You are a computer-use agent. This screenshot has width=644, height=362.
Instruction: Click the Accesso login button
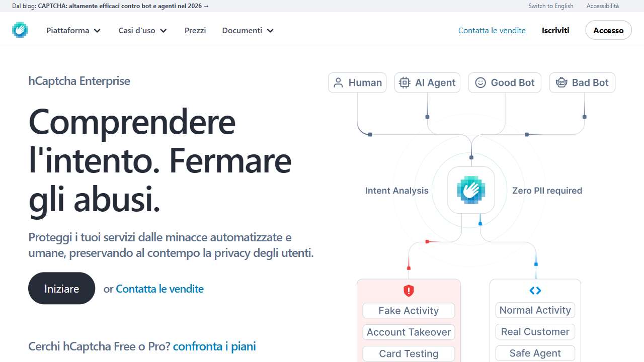(608, 31)
